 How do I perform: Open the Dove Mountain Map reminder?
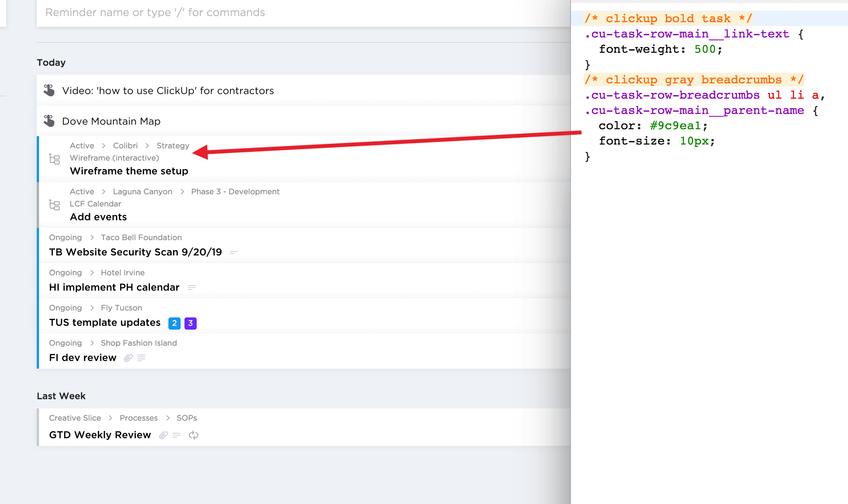point(111,121)
